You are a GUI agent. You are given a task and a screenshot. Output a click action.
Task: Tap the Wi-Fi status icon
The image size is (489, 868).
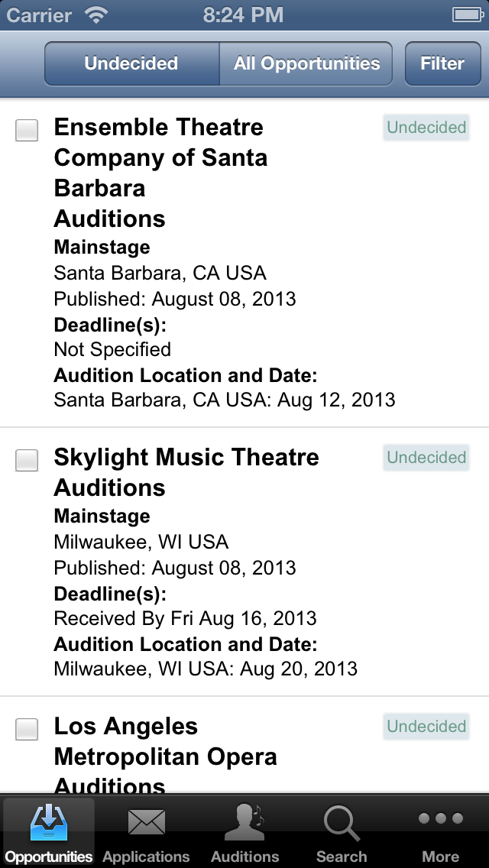[x=97, y=15]
